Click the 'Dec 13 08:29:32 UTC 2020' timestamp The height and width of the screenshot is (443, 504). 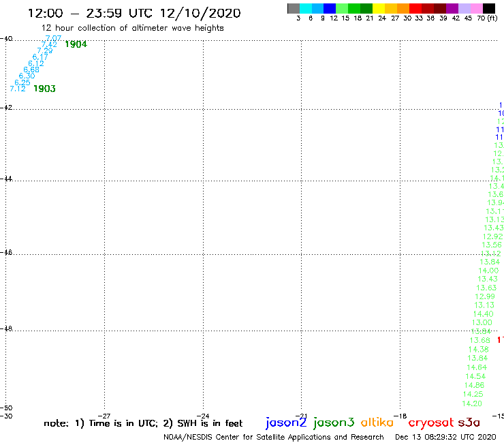[445, 437]
